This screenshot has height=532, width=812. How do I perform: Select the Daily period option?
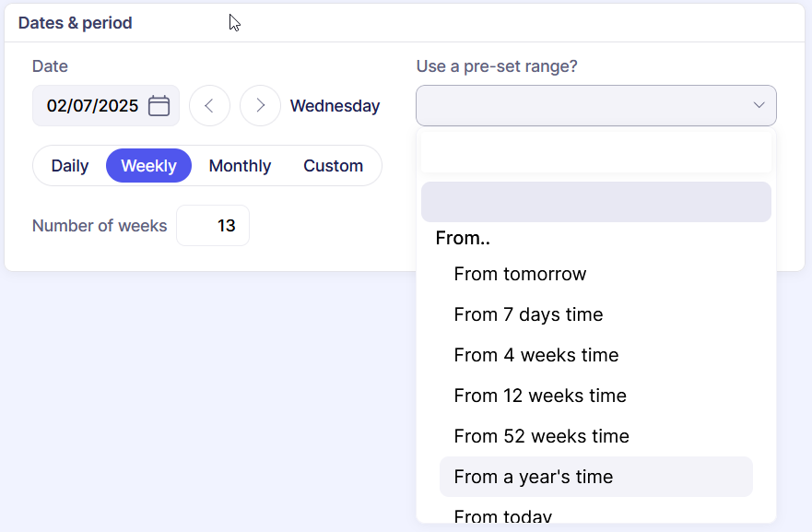[70, 166]
